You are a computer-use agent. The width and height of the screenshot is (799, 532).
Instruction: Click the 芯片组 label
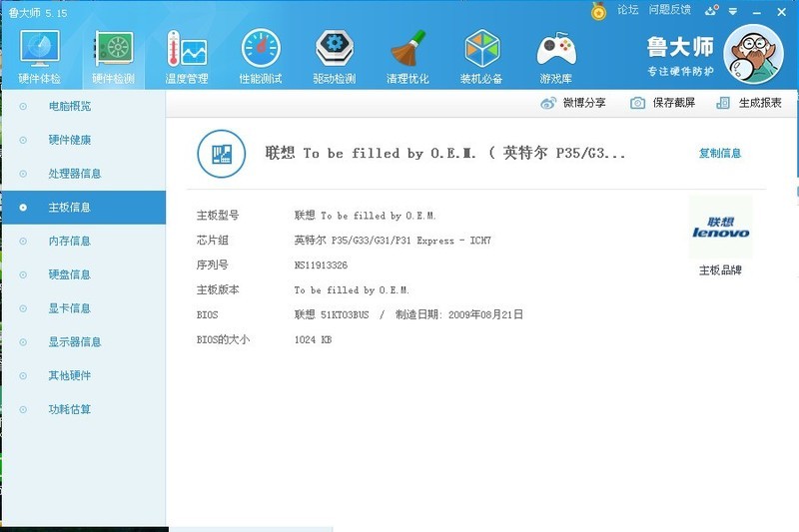[x=213, y=241]
